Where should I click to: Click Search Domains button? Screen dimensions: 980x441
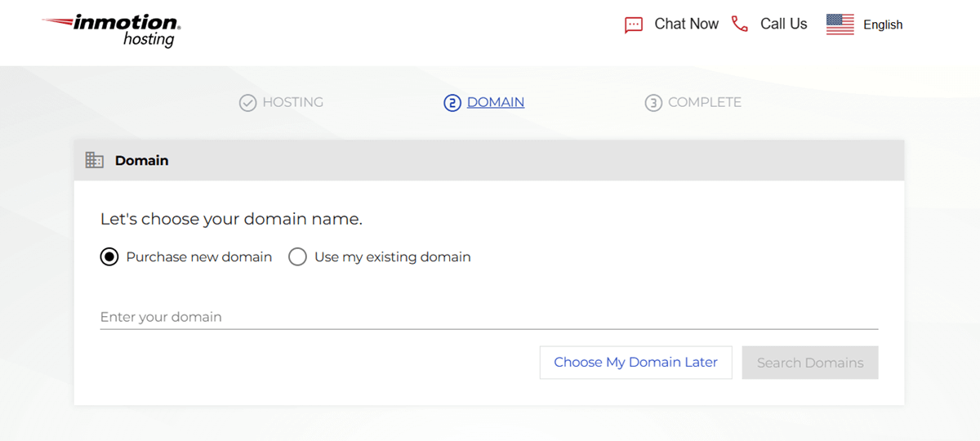[x=810, y=363]
